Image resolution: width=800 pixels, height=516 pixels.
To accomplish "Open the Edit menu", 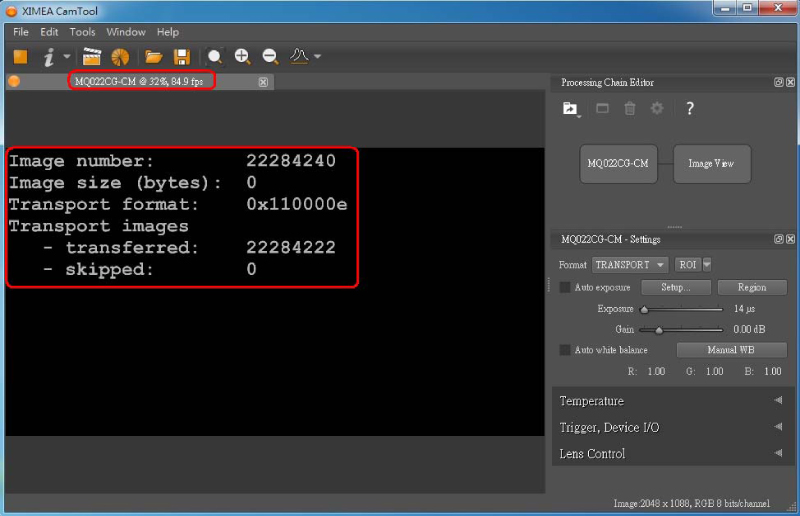I will click(x=49, y=32).
